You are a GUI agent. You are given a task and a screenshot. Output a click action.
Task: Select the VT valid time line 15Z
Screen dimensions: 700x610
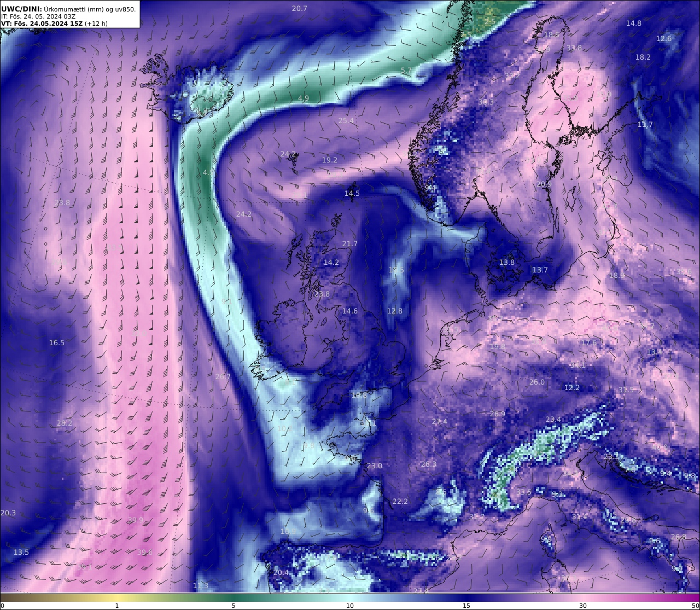click(x=55, y=24)
